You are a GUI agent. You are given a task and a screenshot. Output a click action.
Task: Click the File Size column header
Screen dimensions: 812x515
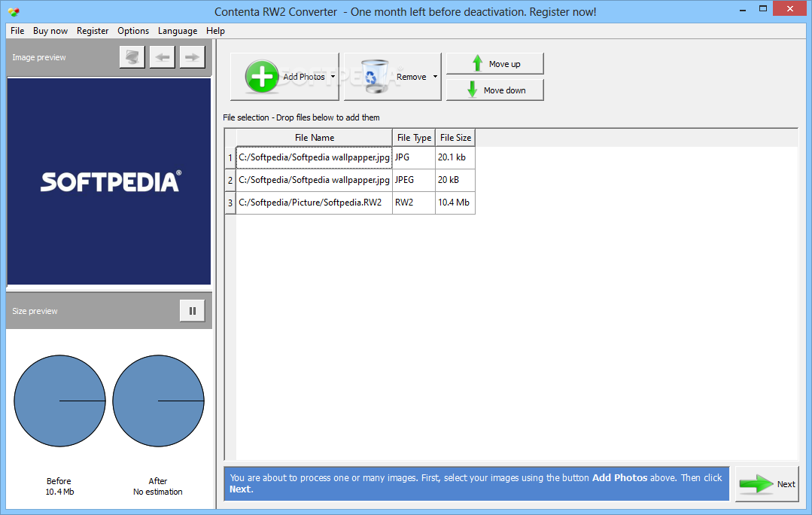(x=455, y=138)
